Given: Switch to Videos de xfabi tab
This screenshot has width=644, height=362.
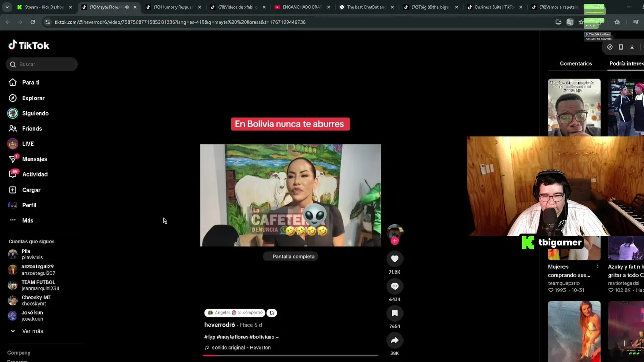Looking at the screenshot, I should [237, 7].
